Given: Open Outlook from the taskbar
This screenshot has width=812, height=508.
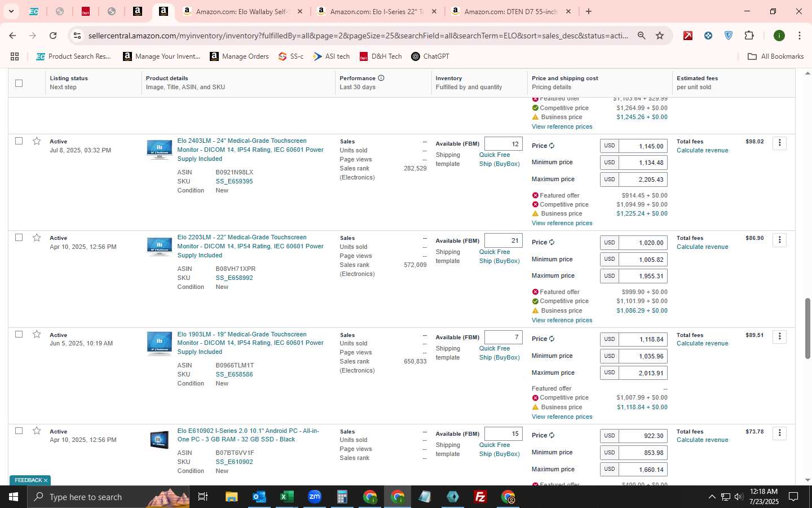Looking at the screenshot, I should coord(259,497).
